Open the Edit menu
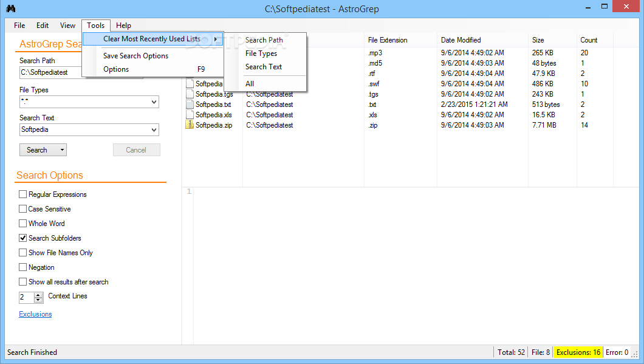The width and height of the screenshot is (644, 364). 43,26
